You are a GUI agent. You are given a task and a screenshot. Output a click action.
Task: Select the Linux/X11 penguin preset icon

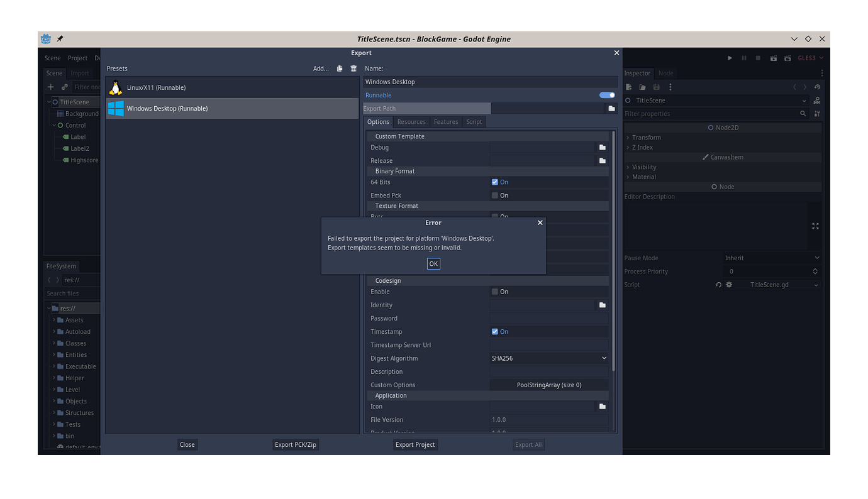pos(116,88)
